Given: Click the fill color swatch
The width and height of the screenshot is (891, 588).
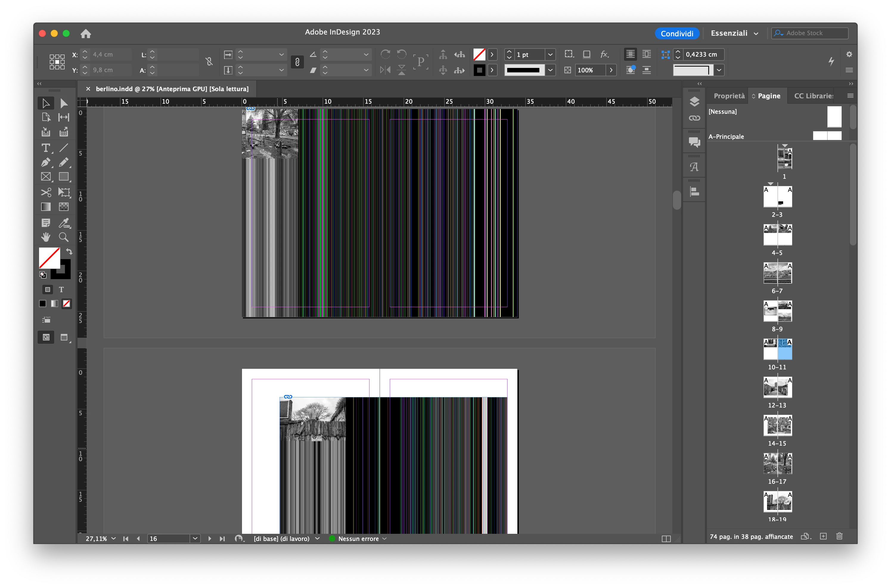Looking at the screenshot, I should (x=49, y=258).
